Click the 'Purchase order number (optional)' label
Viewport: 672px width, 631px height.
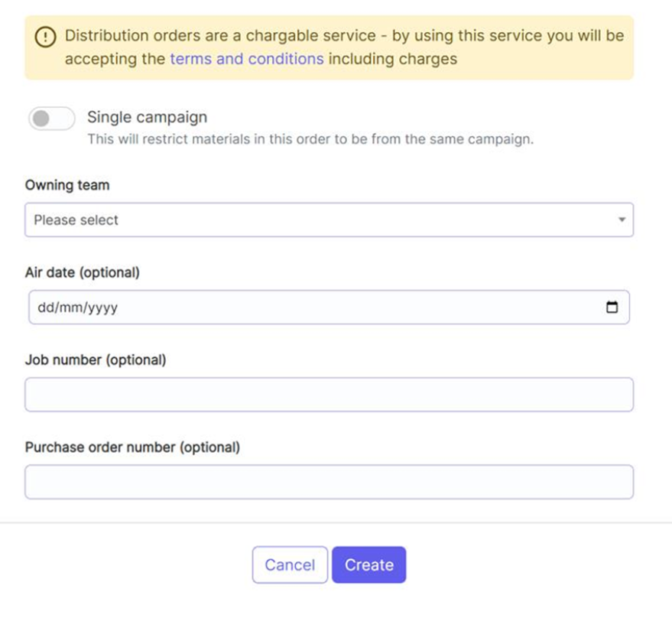(132, 447)
